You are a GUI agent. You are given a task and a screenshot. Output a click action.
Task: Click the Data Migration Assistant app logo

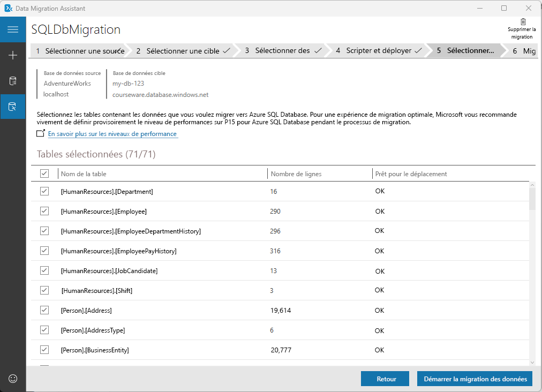[8, 8]
